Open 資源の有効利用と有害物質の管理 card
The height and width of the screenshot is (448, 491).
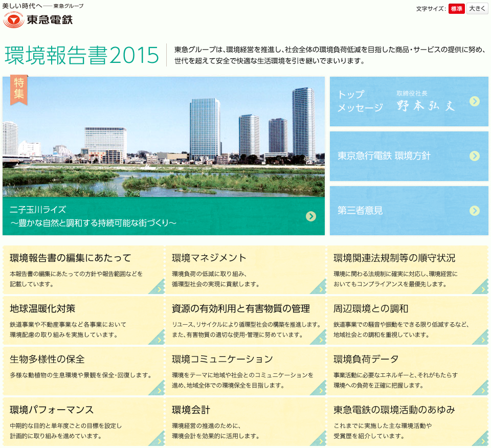tap(245, 321)
